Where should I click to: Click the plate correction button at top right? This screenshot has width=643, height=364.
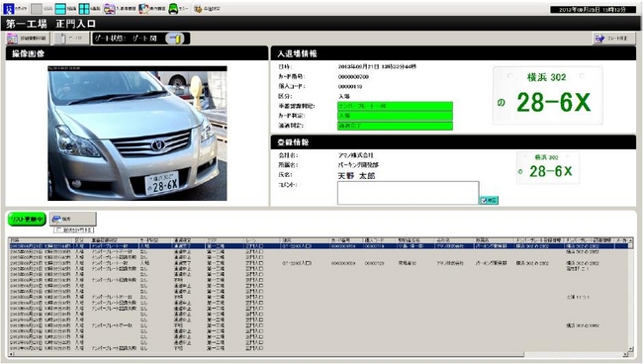pos(613,39)
